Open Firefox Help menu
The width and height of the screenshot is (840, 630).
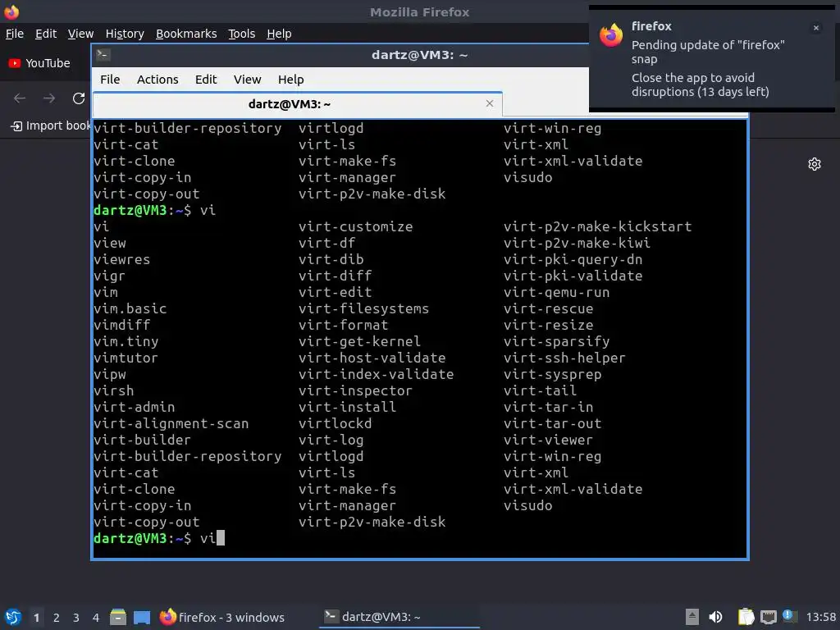click(x=279, y=34)
